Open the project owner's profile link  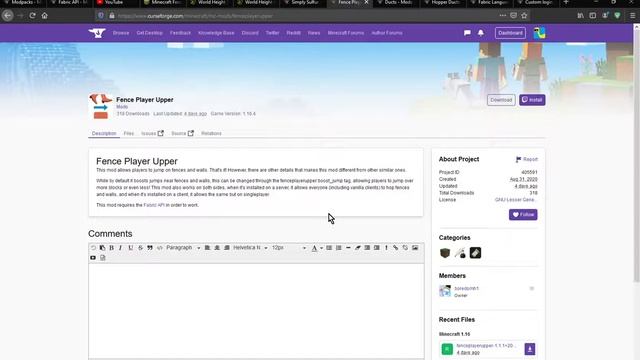[x=467, y=289]
